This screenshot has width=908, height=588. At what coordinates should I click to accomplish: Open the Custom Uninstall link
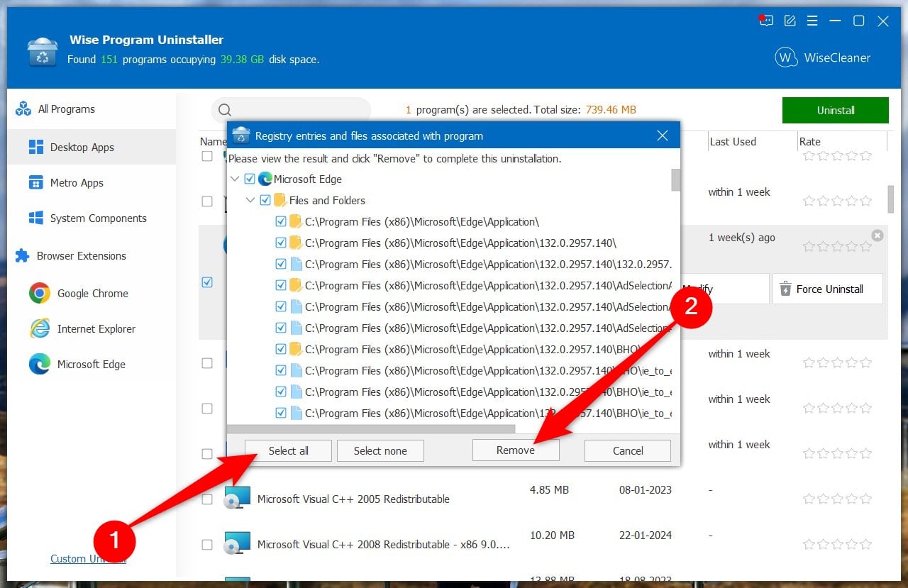click(x=88, y=558)
